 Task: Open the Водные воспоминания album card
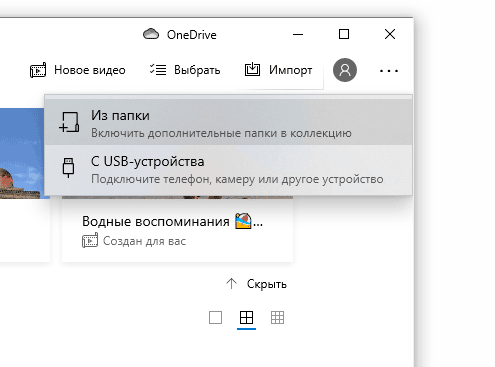pos(177,230)
